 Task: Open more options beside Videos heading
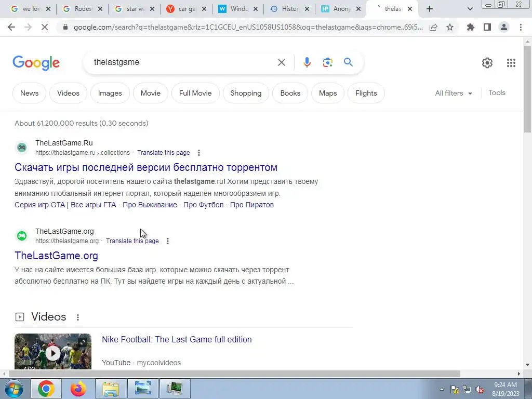pyautogui.click(x=78, y=317)
